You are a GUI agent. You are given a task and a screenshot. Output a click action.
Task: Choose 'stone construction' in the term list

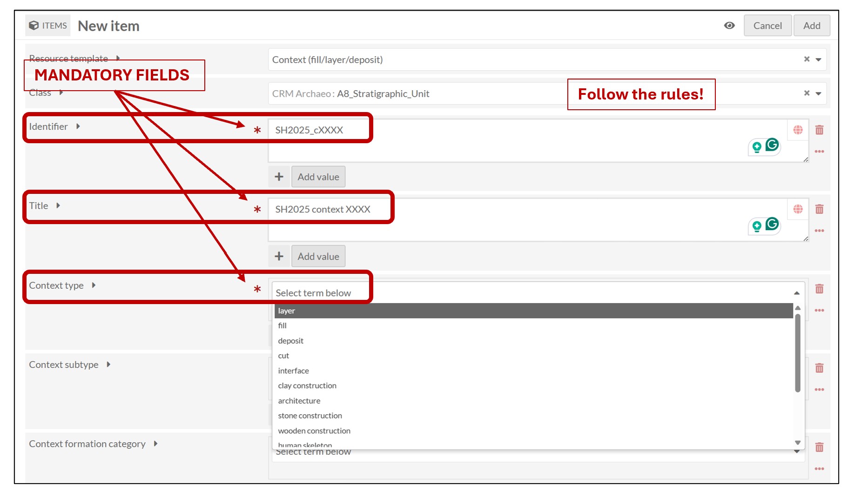pyautogui.click(x=310, y=416)
